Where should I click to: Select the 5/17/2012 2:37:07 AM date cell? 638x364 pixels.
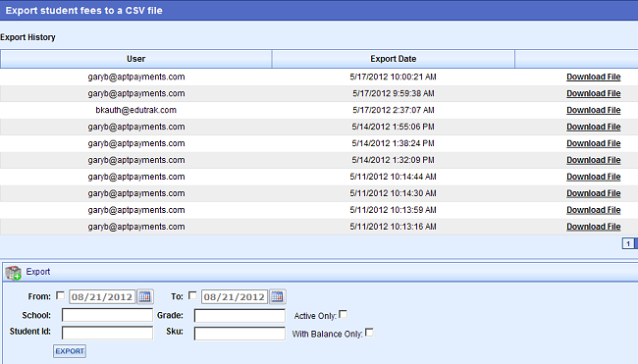[x=393, y=110]
